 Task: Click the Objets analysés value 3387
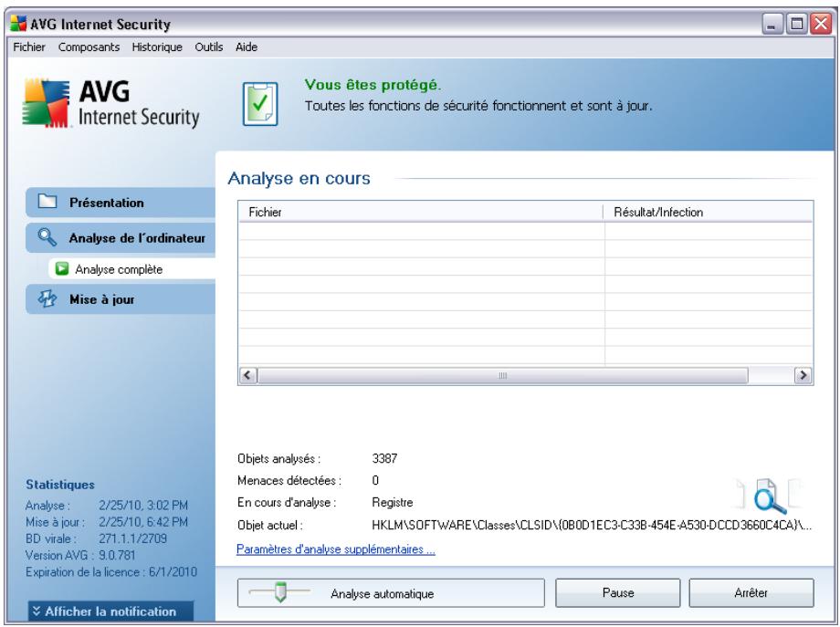[384, 458]
